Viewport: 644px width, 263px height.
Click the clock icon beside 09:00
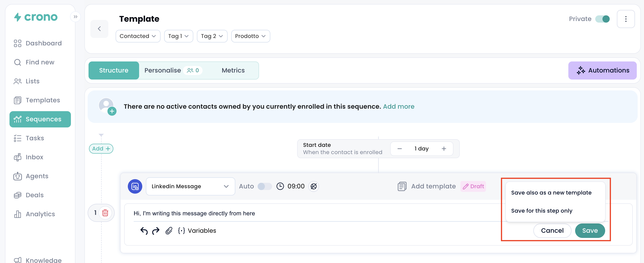280,186
